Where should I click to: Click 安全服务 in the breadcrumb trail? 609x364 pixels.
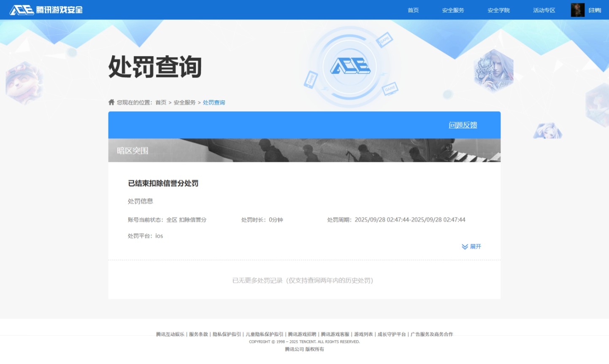184,102
